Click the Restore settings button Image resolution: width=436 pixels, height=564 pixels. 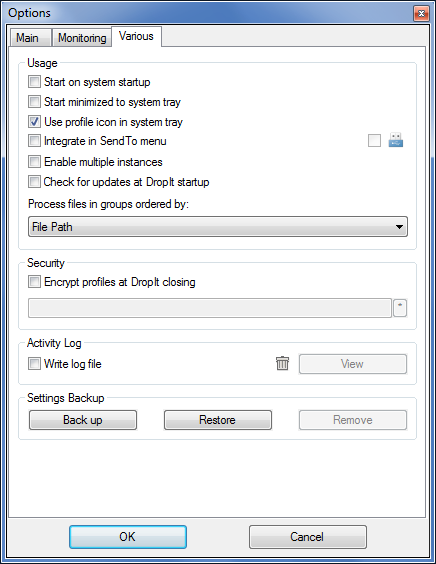(218, 420)
